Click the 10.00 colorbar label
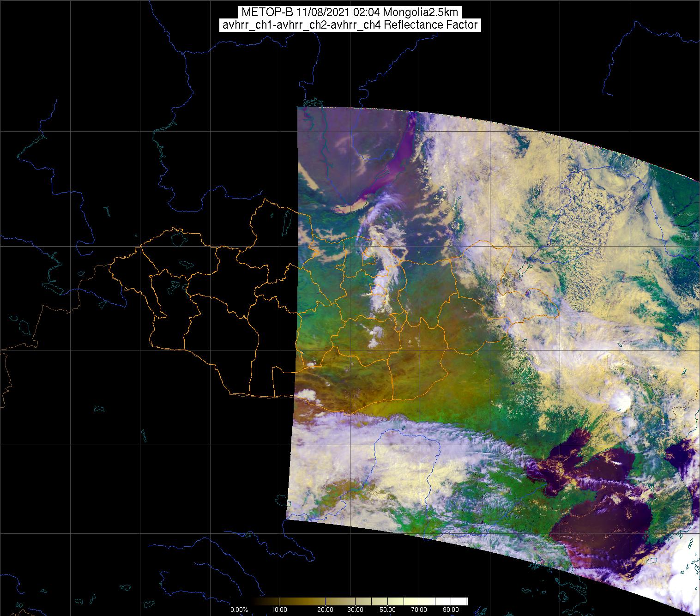The height and width of the screenshot is (616, 700). pos(280,610)
